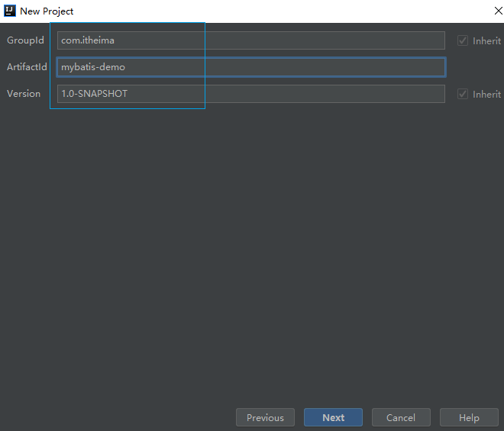Click the GroupId label
Image resolution: width=504 pixels, height=431 pixels.
tap(26, 40)
